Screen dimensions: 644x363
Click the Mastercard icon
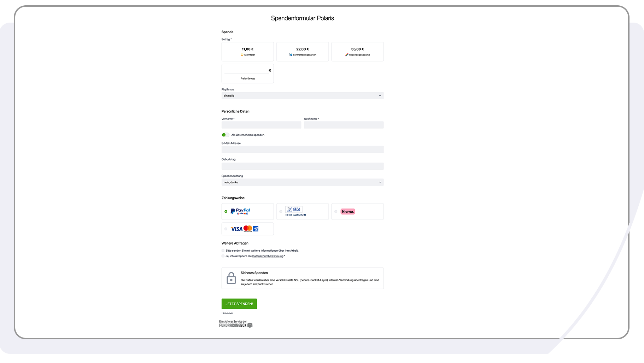[x=247, y=229]
